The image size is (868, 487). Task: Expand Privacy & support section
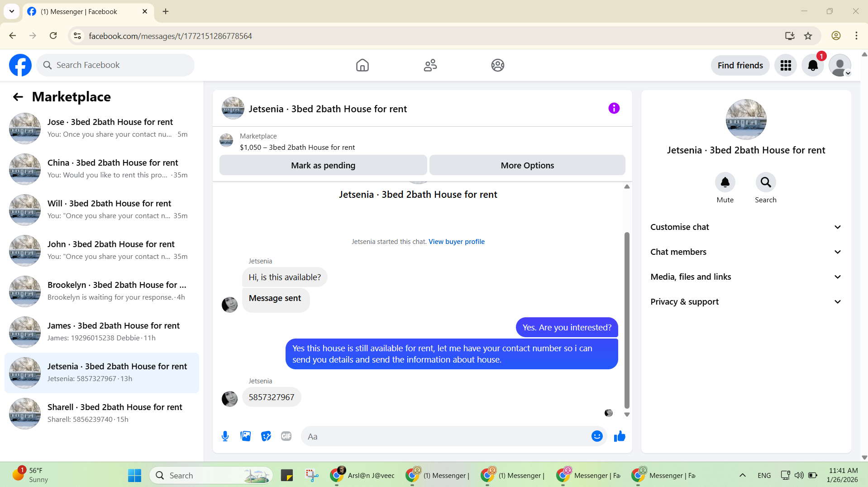tap(746, 302)
